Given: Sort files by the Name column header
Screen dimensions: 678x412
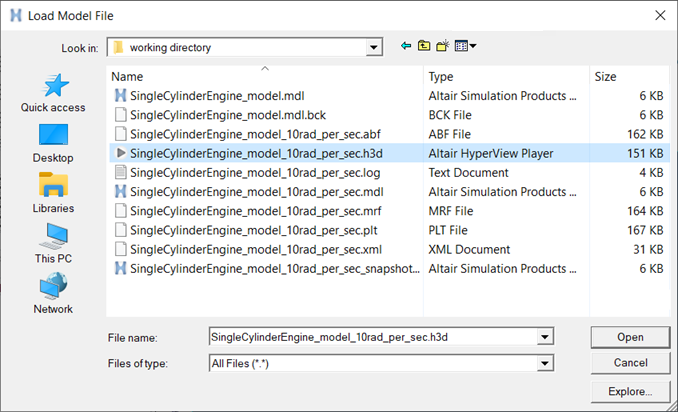Looking at the screenshot, I should pos(127,77).
